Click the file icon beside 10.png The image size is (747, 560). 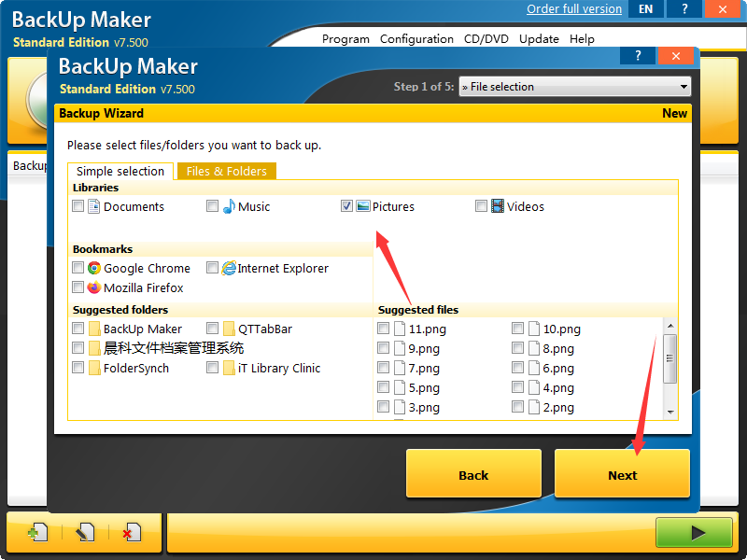pyautogui.click(x=534, y=329)
